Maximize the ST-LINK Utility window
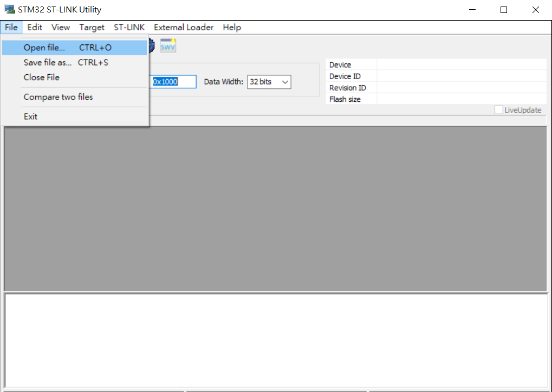Screen dimensions: 552x392 (x=504, y=10)
